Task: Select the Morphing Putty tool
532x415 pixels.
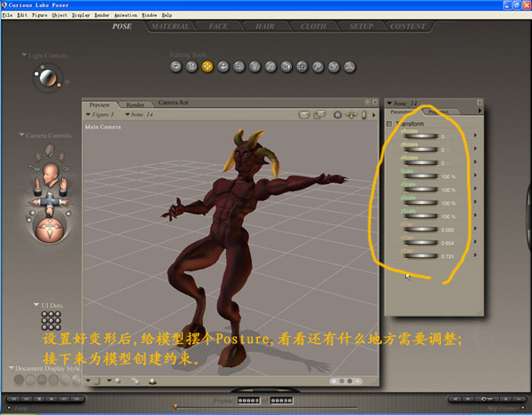Action: [333, 67]
